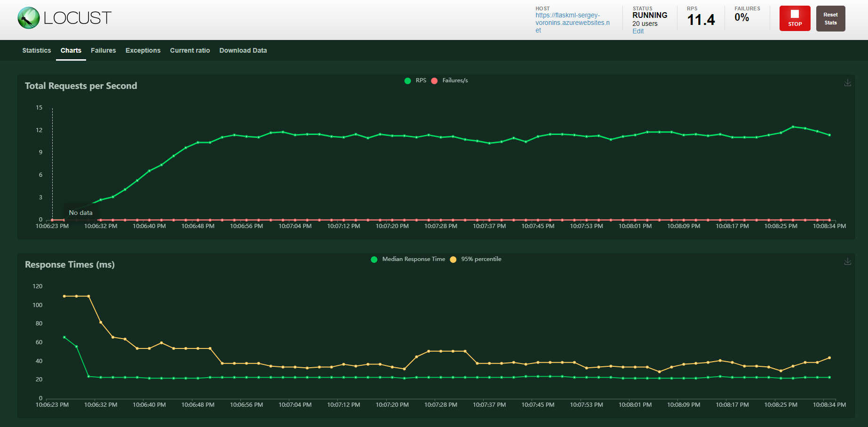868x427 pixels.
Task: Click the yellow 95% percentile legend dot
Action: click(453, 259)
